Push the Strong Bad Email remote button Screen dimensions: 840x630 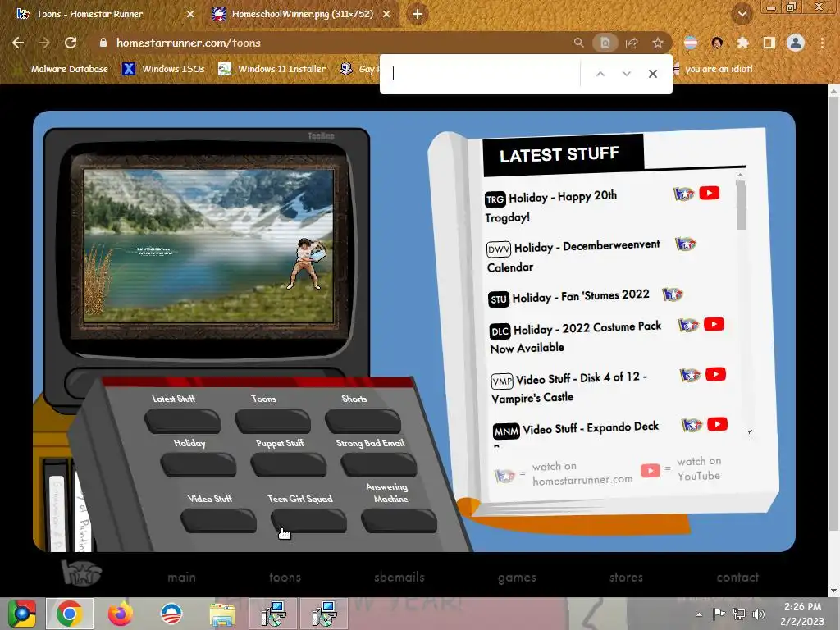pos(379,464)
